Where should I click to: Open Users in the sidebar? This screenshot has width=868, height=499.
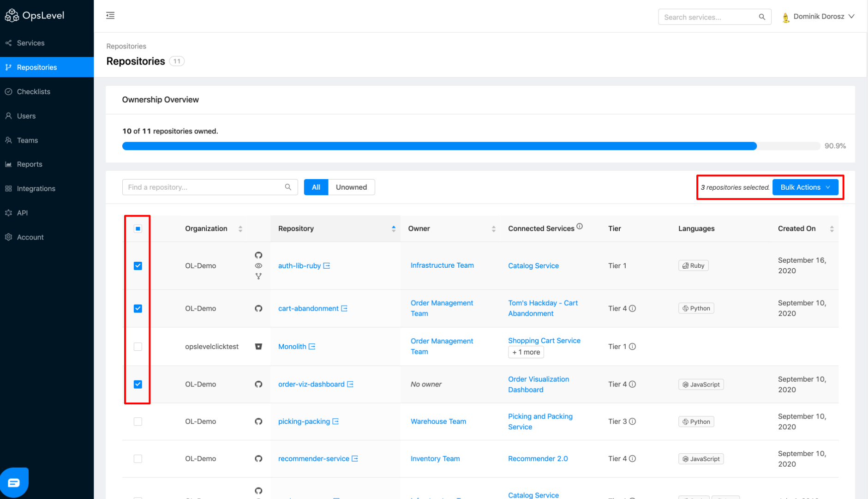[x=47, y=116]
